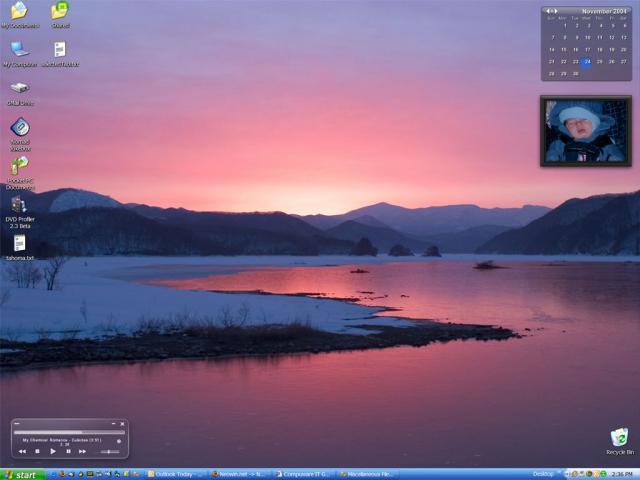Select November 1 in the calendar
This screenshot has height=480, width=640.
coord(565,26)
